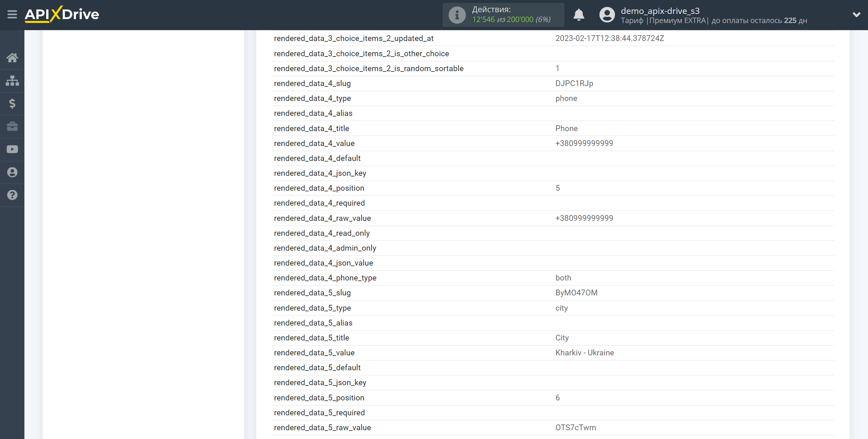This screenshot has height=439, width=868.
Task: Select the +380999999999 for rendered_data_4_raw_value
Action: [584, 218]
